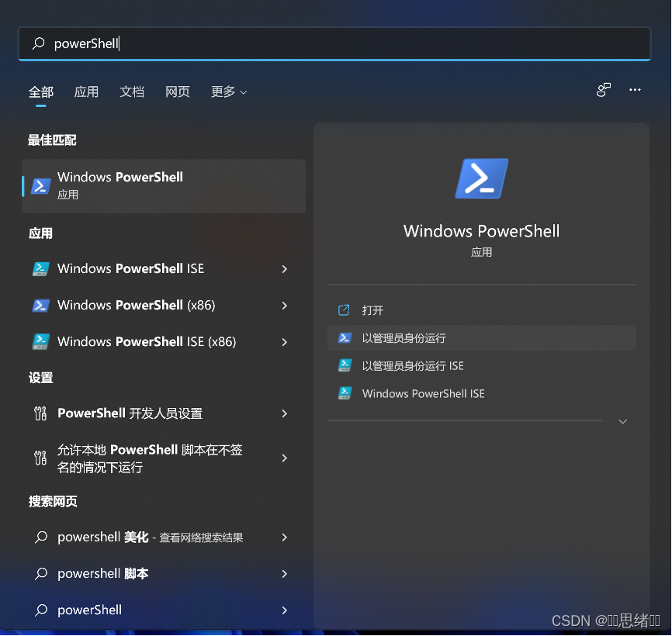The height and width of the screenshot is (636, 672).
Task: Open the Windows PowerShell best match result
Action: coord(164,186)
